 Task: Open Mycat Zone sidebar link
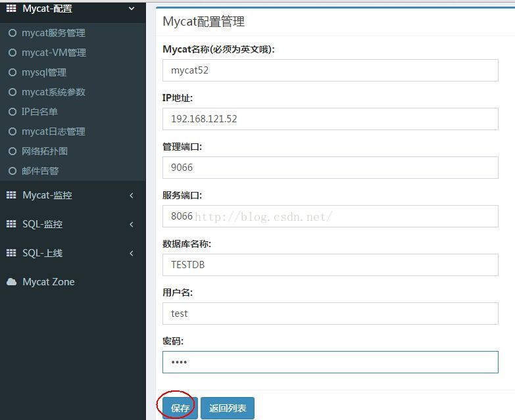click(x=73, y=282)
